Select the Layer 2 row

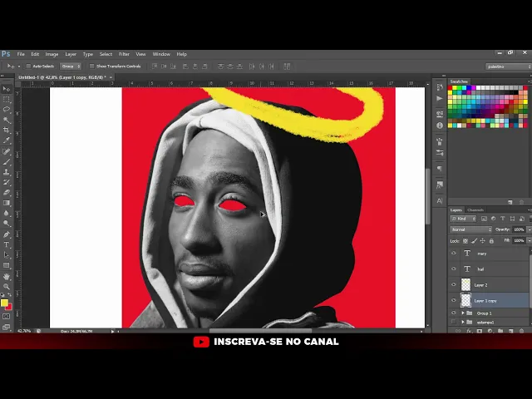click(489, 284)
